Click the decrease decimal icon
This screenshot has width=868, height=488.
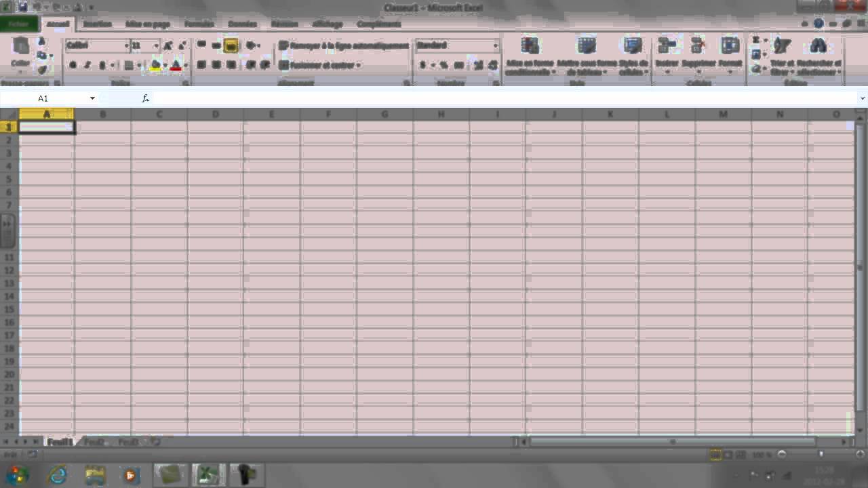pyautogui.click(x=492, y=65)
